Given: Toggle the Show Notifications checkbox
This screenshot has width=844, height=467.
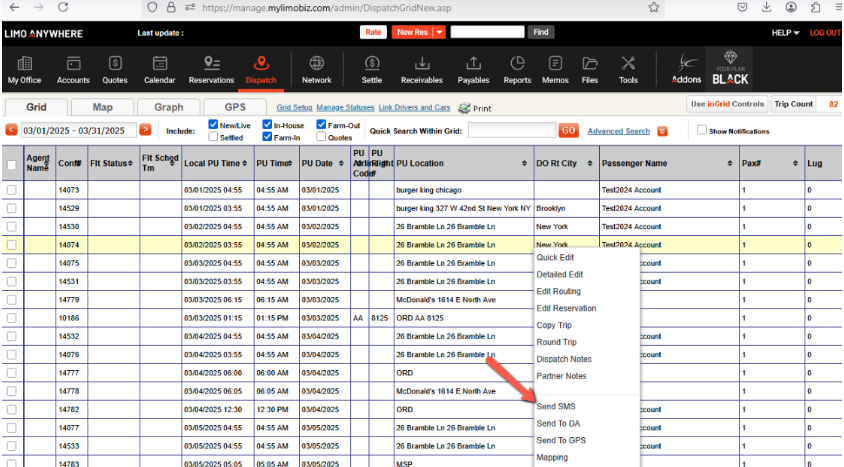Looking at the screenshot, I should (x=702, y=131).
